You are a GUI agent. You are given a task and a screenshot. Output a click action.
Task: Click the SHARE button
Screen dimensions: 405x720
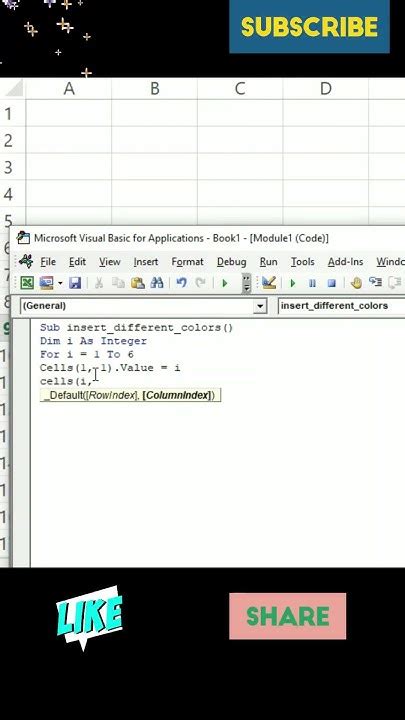[x=287, y=616]
